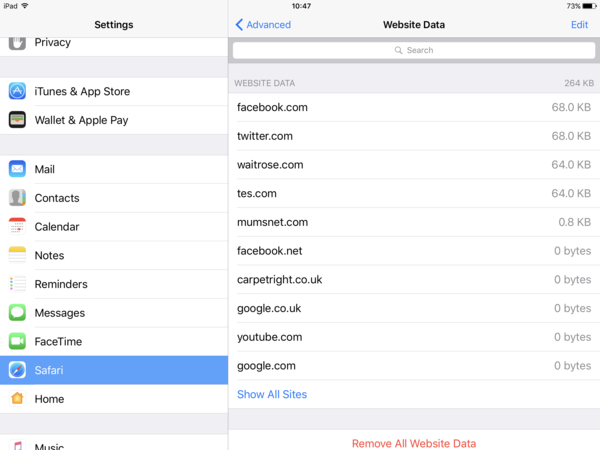
Task: Open Mail settings
Action: [x=114, y=169]
